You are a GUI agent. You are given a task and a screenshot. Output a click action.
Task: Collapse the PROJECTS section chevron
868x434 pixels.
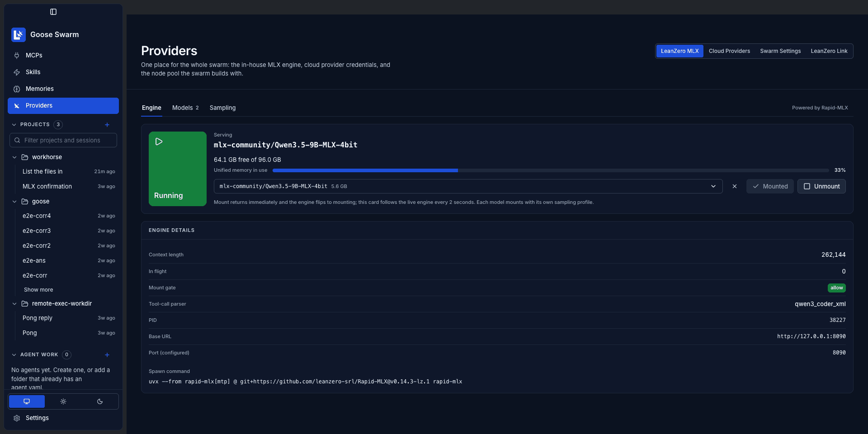(x=14, y=125)
